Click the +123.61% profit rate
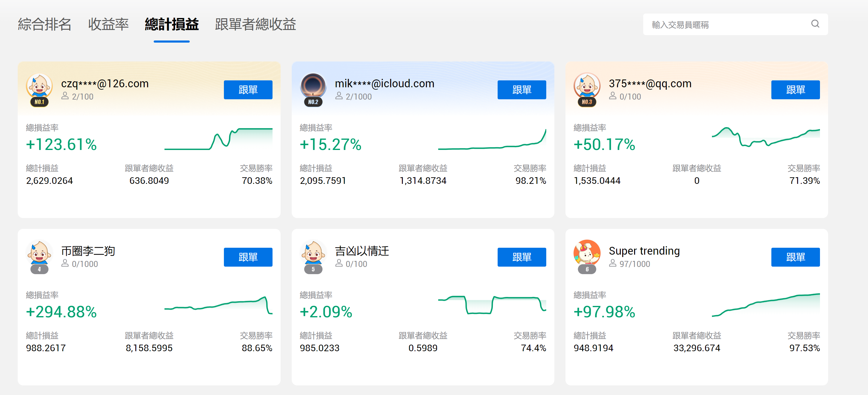Viewport: 868px width, 395px height. (61, 145)
